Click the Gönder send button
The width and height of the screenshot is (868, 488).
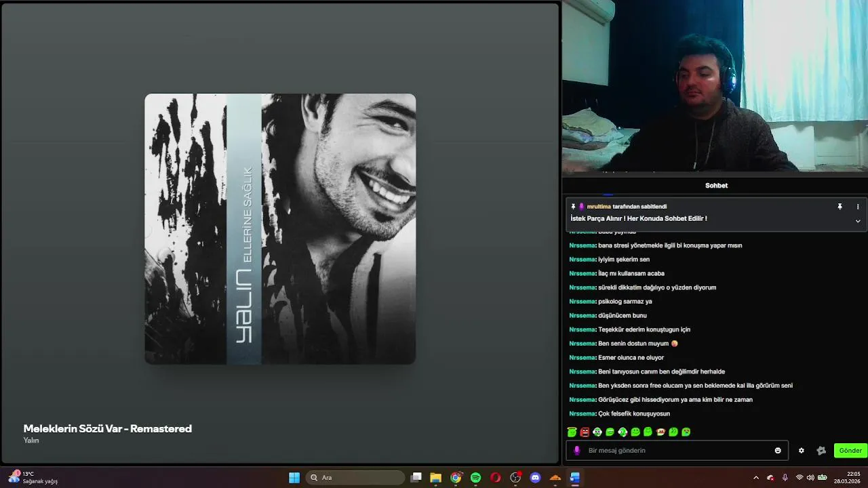pyautogui.click(x=850, y=451)
